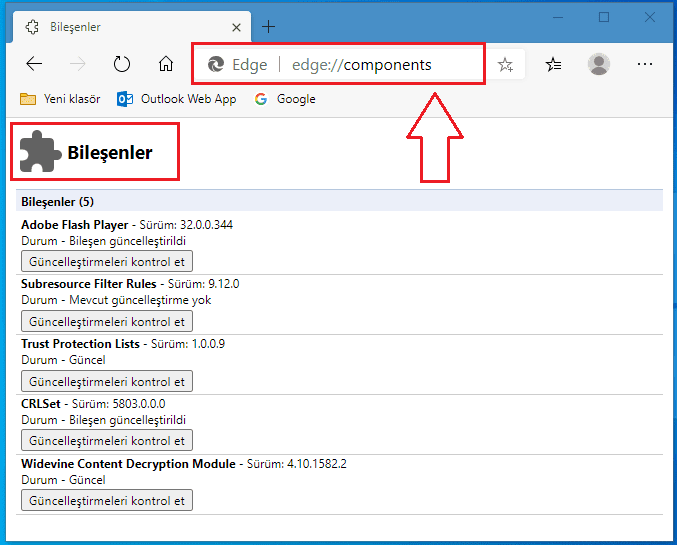Screen dimensions: 677x545
Task: Close the Bileşenler tab
Action: point(236,28)
